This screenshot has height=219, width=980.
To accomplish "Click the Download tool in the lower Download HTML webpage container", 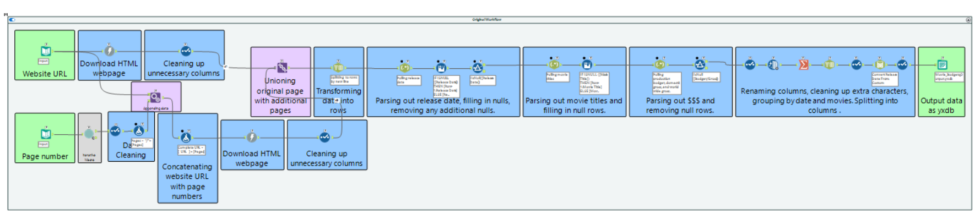I will 252,137.
